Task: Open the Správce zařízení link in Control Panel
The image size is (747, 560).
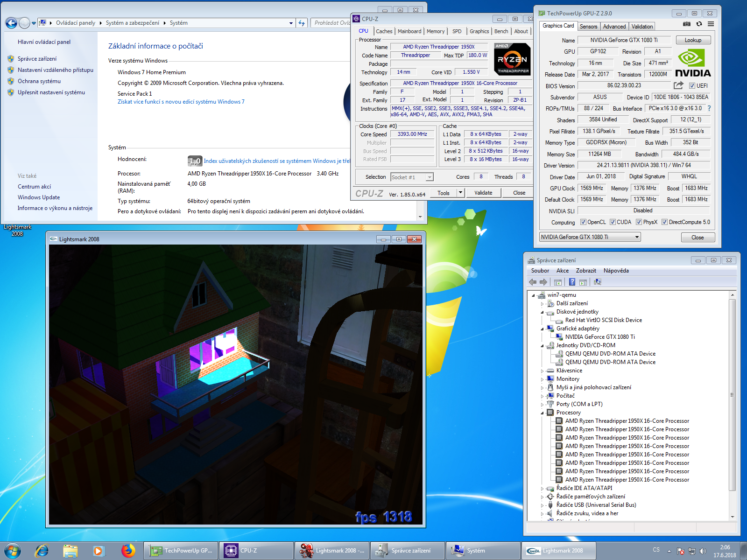Action: tap(37, 59)
